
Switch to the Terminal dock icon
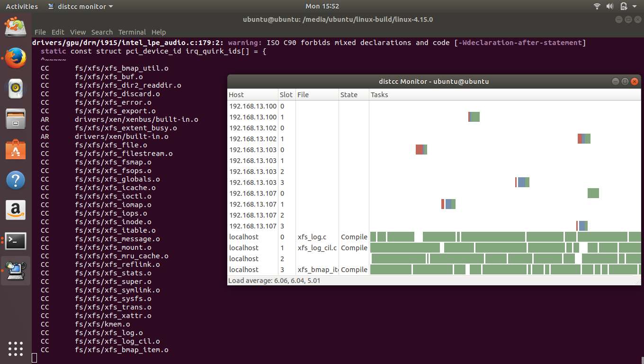click(x=16, y=241)
